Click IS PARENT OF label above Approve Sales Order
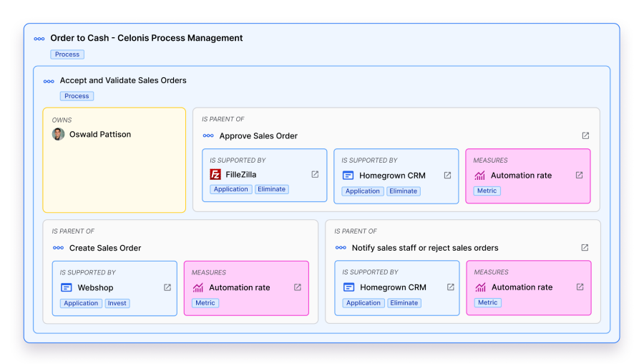644x364 pixels. (223, 119)
